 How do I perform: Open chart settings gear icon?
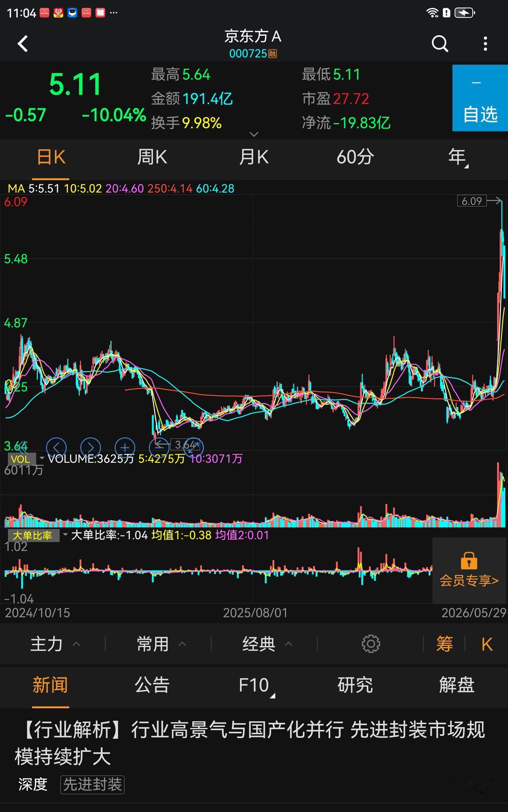371,644
